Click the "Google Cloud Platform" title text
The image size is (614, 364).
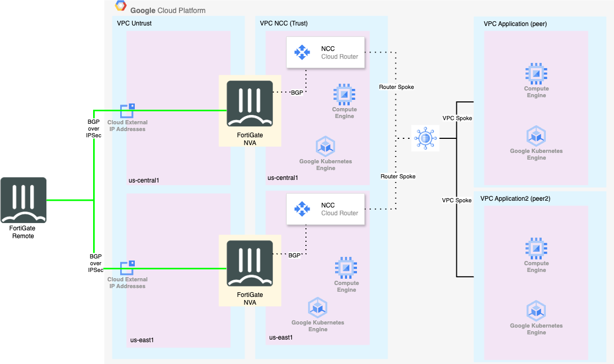click(x=168, y=10)
